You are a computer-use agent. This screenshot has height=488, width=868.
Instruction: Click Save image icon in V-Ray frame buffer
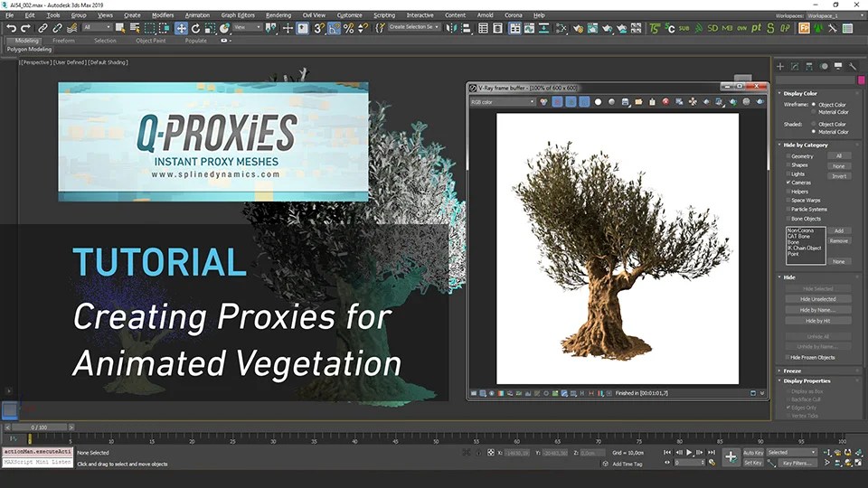[x=625, y=102]
